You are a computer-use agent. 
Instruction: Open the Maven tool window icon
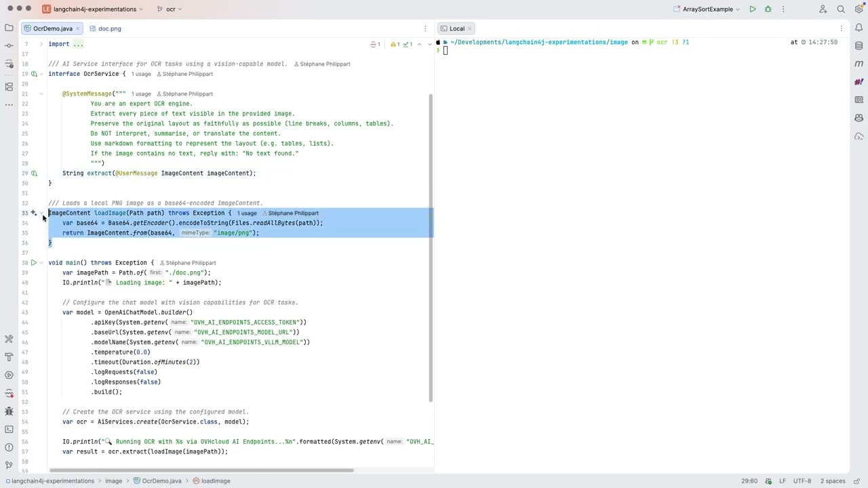point(859,64)
